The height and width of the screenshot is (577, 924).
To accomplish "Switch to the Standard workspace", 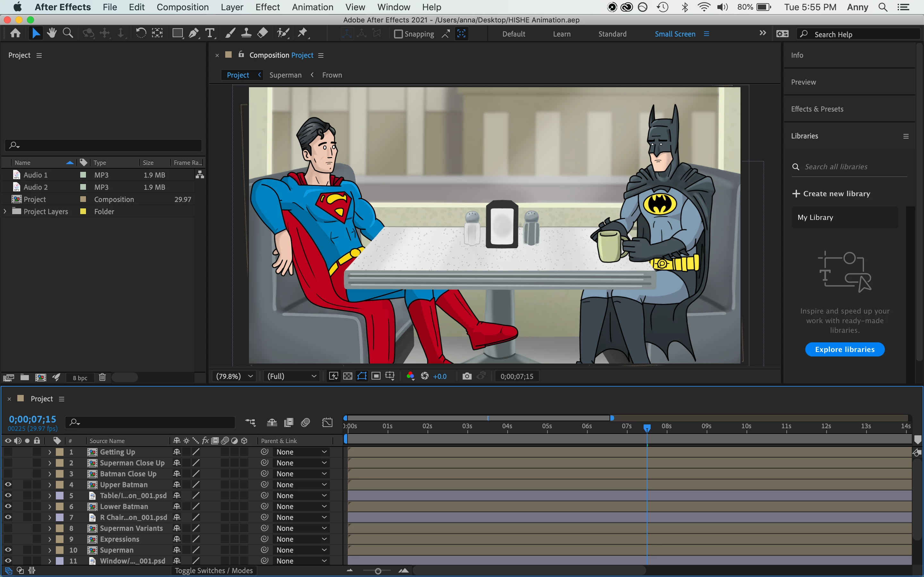I will coord(612,34).
